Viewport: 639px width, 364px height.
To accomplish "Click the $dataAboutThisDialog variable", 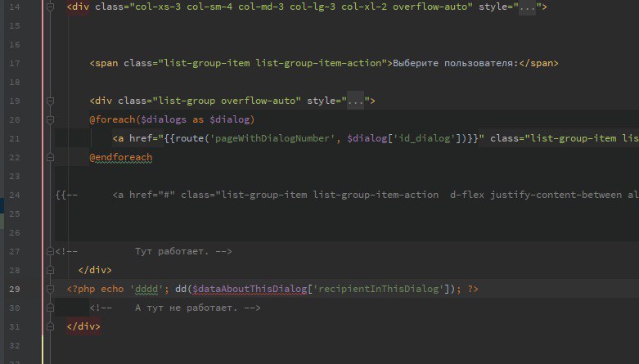I will [250, 289].
